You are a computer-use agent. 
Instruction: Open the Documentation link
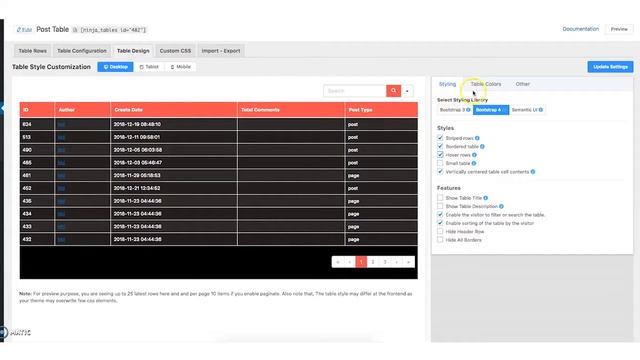(580, 29)
